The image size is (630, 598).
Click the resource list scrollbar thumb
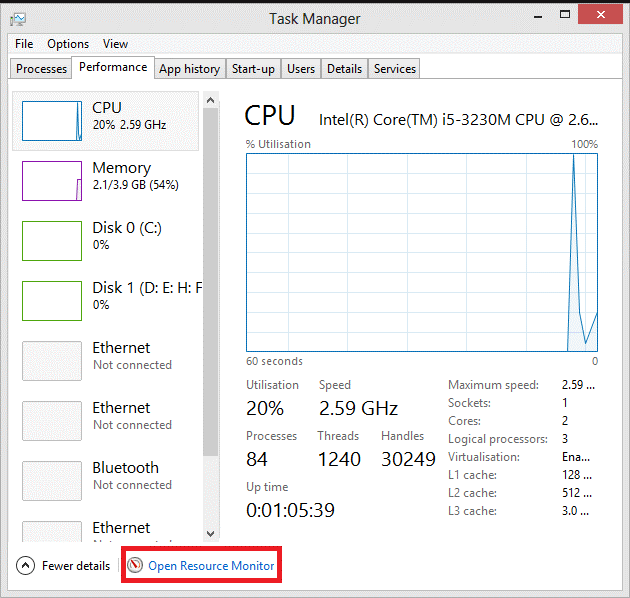coord(211,281)
